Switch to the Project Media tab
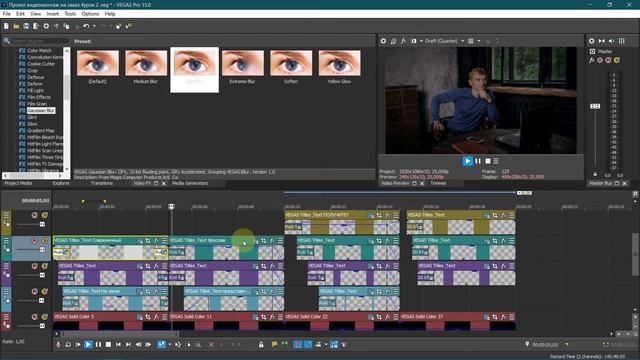Image resolution: width=640 pixels, height=360 pixels. point(18,183)
